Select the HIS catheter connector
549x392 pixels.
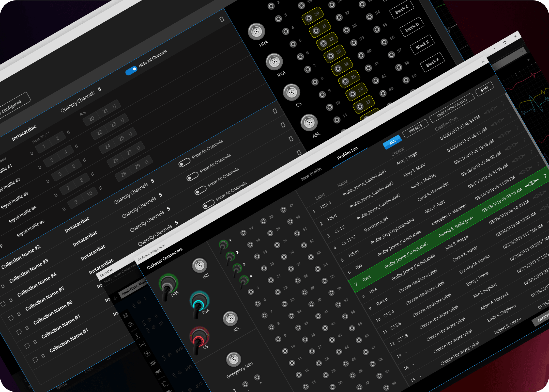pos(200,266)
